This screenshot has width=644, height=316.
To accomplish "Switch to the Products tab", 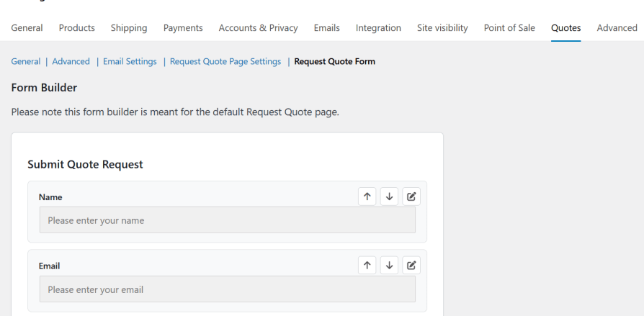I will 77,28.
